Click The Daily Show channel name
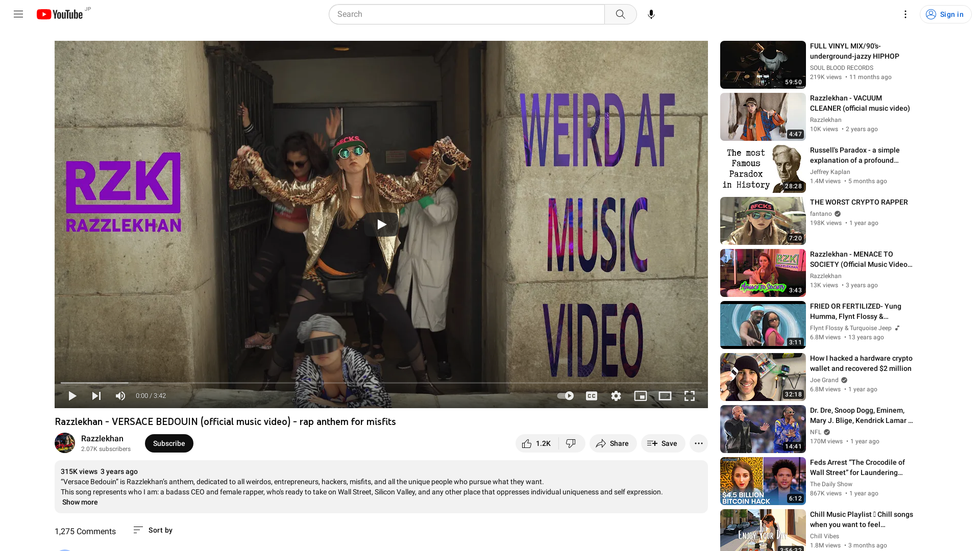 coord(831,484)
